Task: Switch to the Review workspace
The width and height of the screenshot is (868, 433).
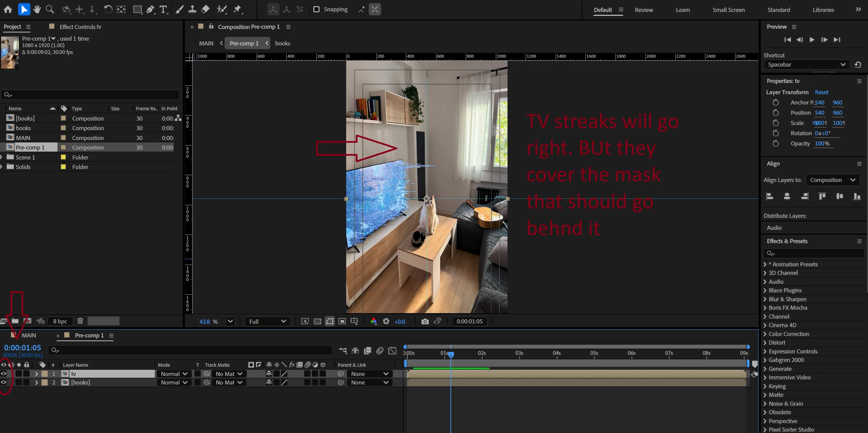Action: 643,10
